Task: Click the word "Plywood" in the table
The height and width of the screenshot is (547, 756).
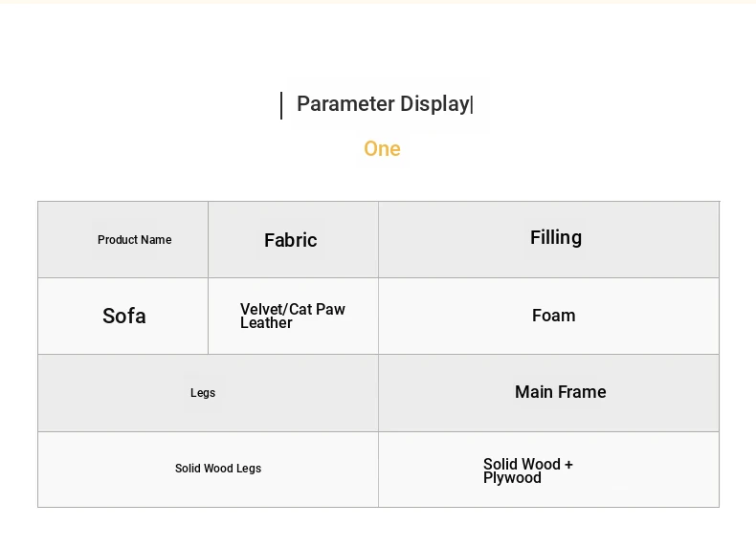Action: click(x=512, y=478)
